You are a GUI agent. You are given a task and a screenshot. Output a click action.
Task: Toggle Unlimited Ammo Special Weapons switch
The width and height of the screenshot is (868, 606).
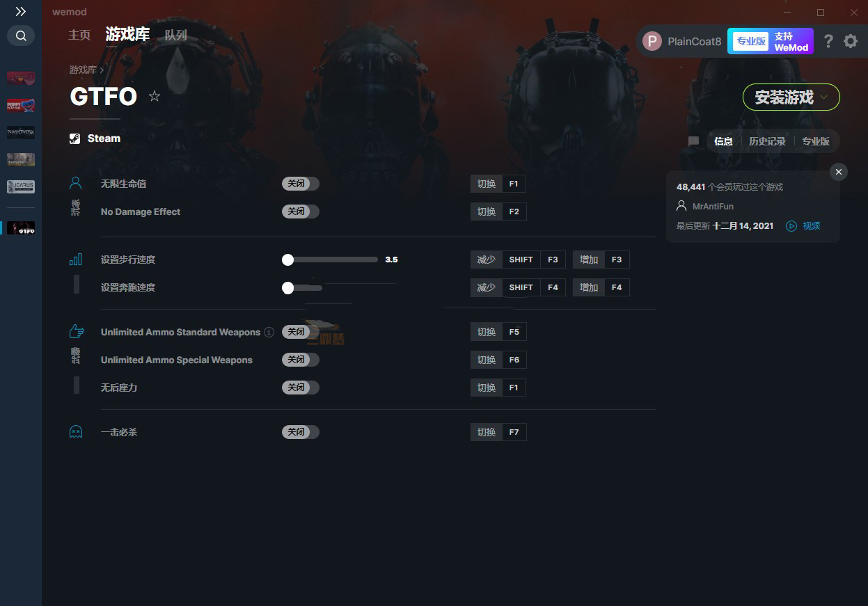tap(301, 360)
